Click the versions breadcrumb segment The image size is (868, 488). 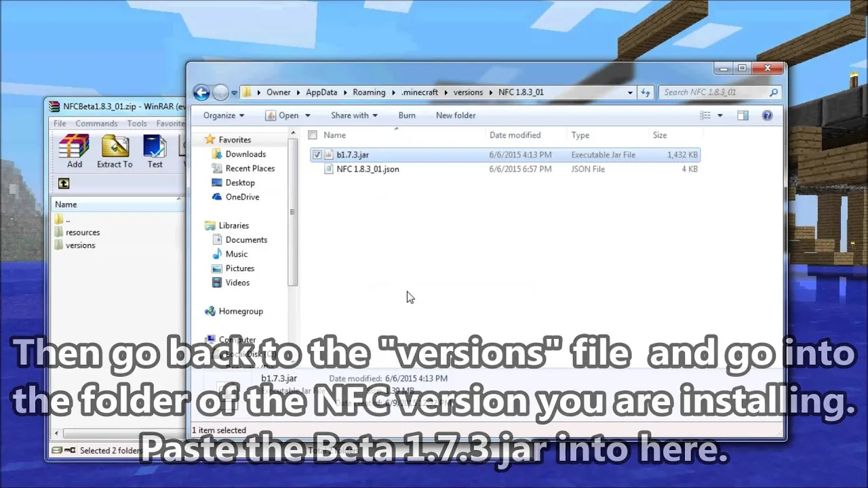pyautogui.click(x=468, y=92)
